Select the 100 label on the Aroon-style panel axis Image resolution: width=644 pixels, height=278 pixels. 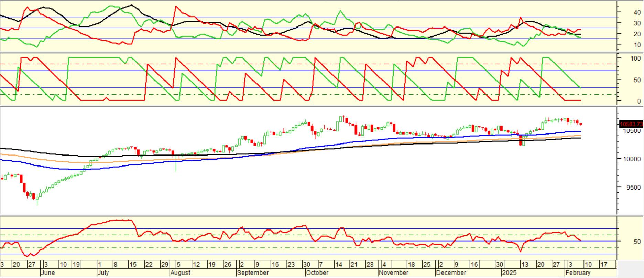[635, 58]
